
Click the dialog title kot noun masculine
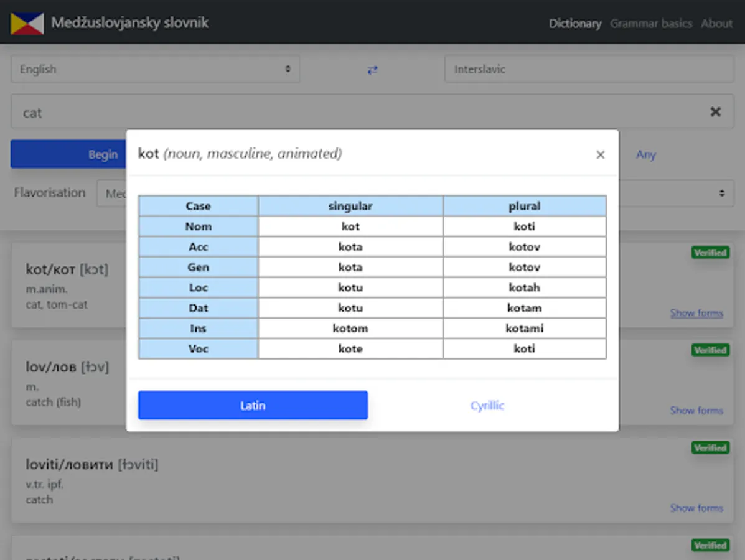[240, 154]
